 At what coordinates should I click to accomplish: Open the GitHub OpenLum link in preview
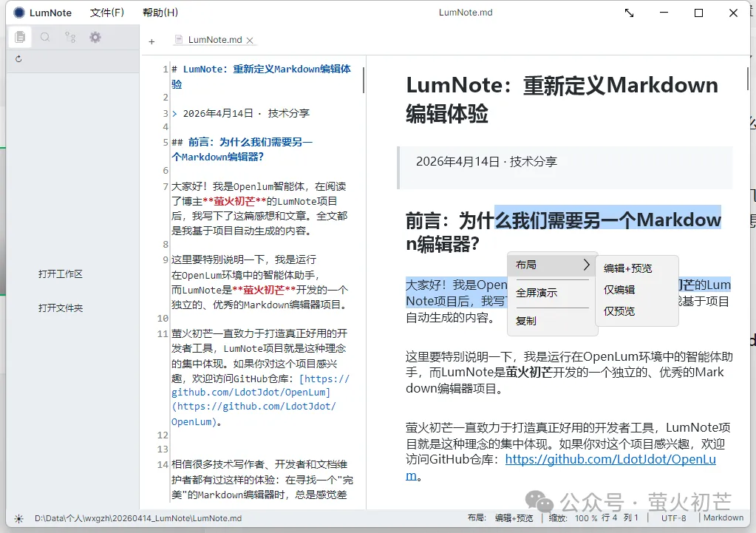pyautogui.click(x=610, y=460)
